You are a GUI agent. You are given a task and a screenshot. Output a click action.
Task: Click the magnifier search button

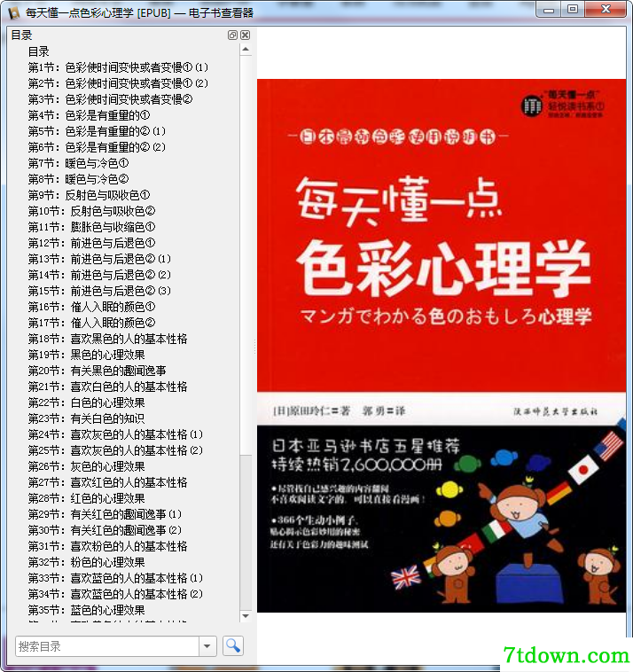(233, 646)
